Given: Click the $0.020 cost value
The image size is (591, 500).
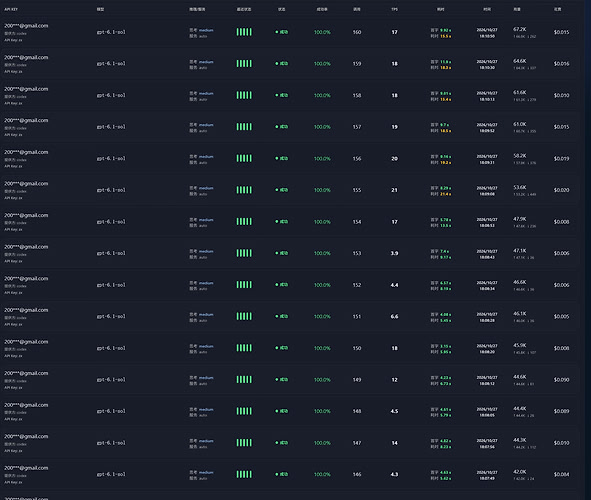Looking at the screenshot, I should tap(561, 190).
